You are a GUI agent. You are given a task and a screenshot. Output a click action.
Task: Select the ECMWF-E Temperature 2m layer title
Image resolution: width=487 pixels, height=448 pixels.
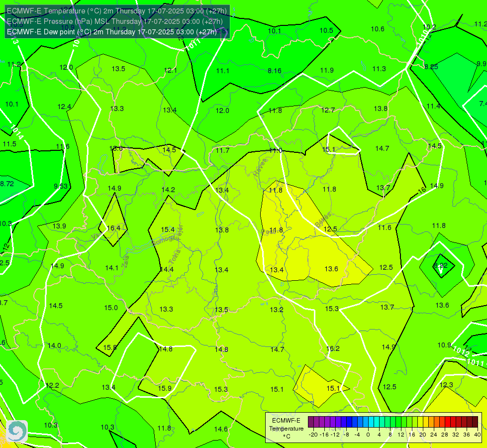click(117, 11)
